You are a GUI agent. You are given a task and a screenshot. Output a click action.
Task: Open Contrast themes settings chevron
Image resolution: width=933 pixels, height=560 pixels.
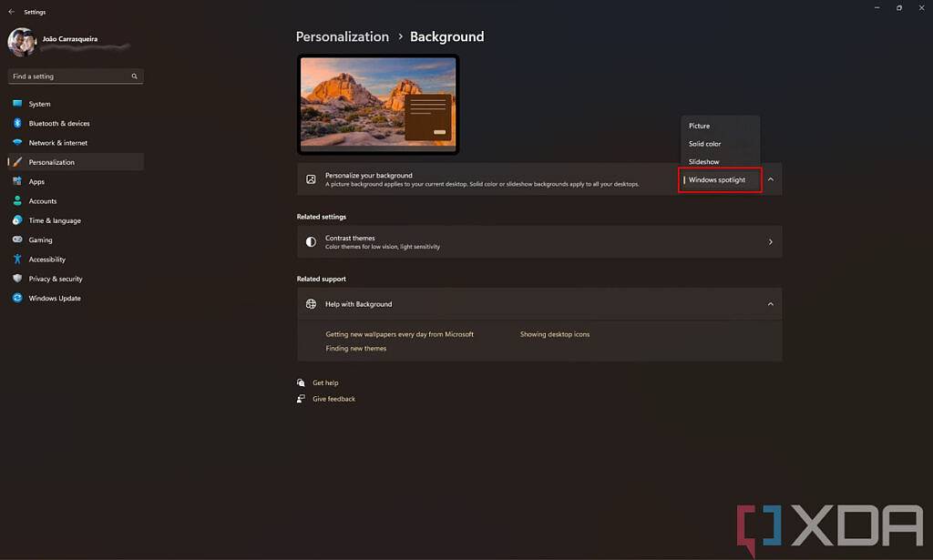[x=770, y=241]
